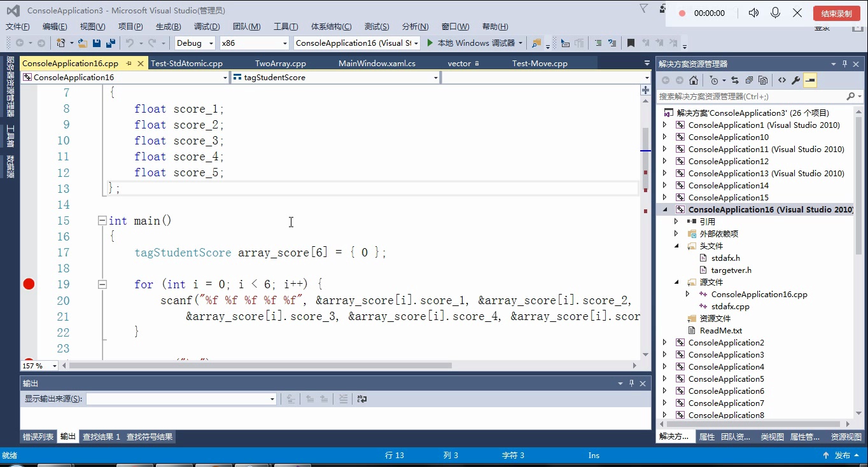The width and height of the screenshot is (868, 467).
Task: Select ReadMe.txt in Solution Explorer
Action: point(721,330)
